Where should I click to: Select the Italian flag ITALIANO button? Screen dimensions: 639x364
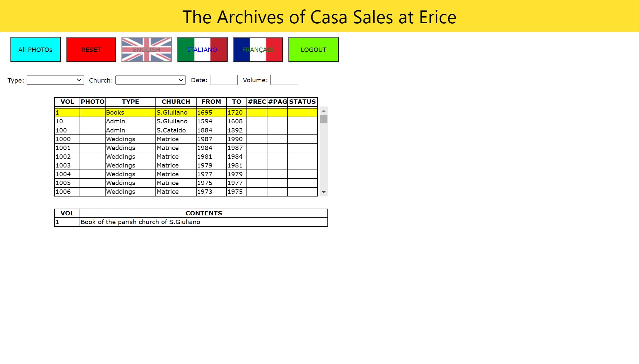(202, 50)
